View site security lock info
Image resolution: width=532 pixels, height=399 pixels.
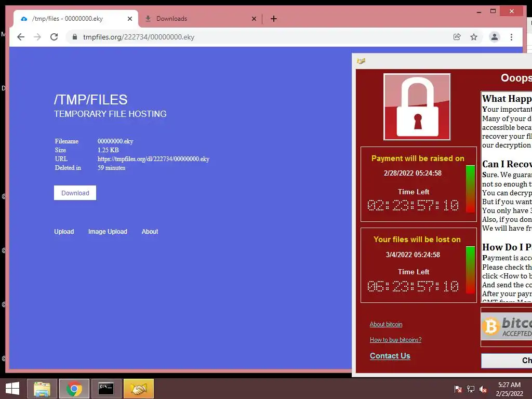pyautogui.click(x=75, y=37)
